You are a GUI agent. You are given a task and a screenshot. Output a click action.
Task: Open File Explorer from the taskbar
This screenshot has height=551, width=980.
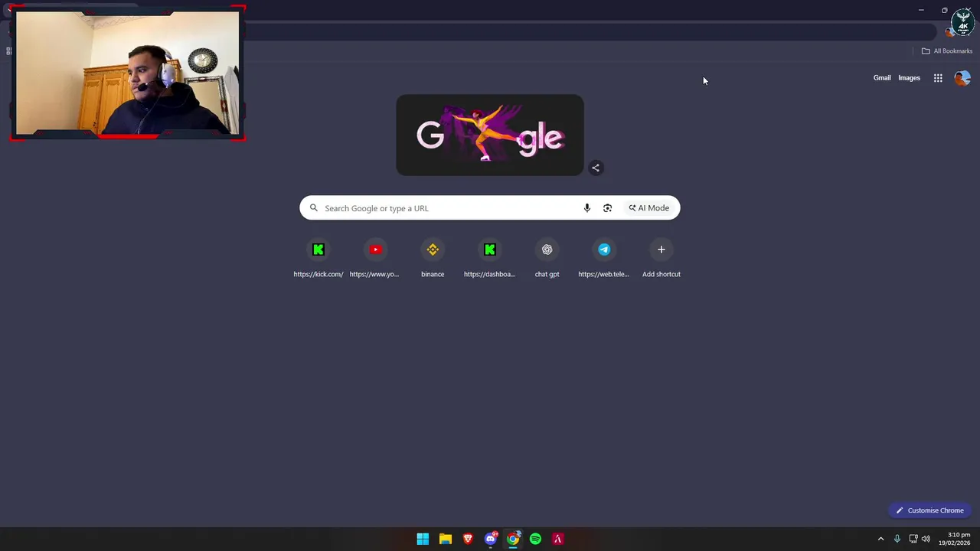click(446, 539)
